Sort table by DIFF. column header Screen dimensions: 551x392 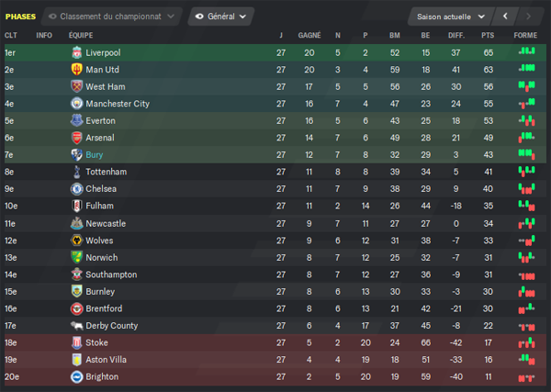click(456, 35)
